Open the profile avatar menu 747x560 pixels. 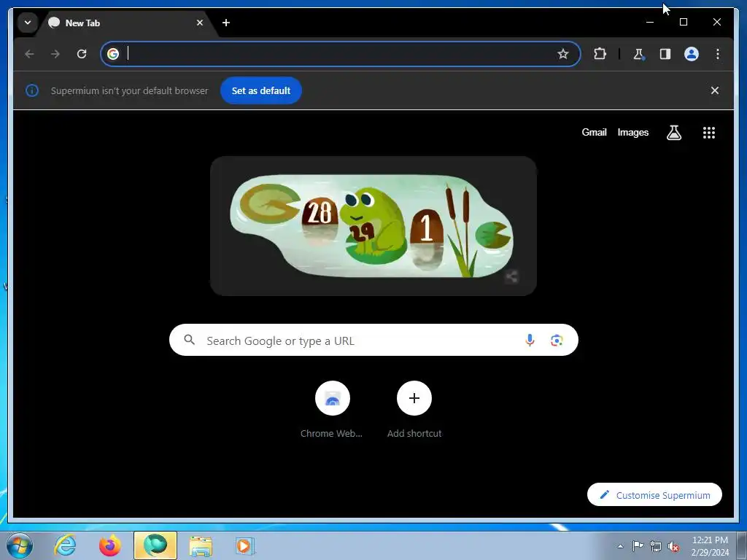tap(692, 54)
